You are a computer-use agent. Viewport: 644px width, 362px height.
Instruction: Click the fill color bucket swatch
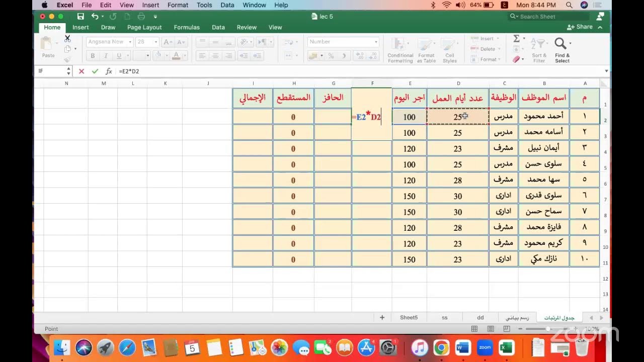click(158, 56)
